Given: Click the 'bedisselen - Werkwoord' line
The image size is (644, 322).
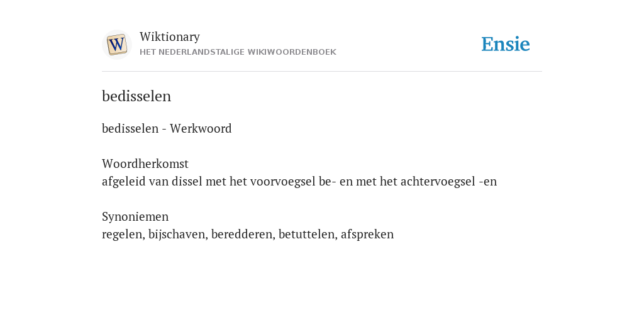Looking at the screenshot, I should click(x=167, y=128).
